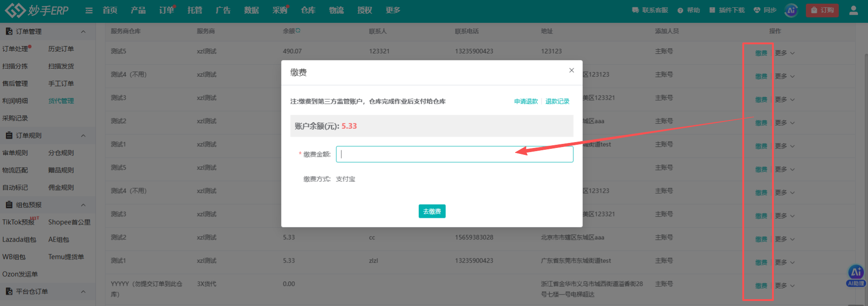Select 货代管理 in the sidebar
Screen dimensions: 868x306
[61, 101]
